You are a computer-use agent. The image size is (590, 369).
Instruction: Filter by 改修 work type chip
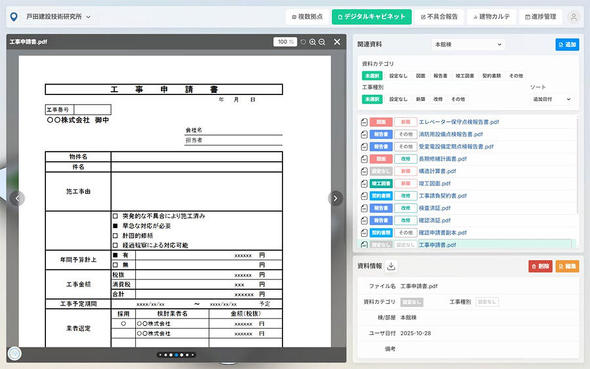(438, 99)
